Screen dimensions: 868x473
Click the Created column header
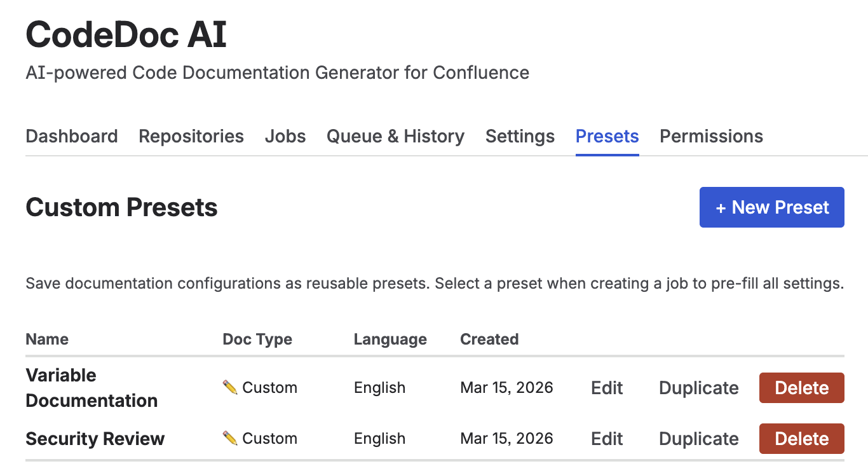click(489, 339)
